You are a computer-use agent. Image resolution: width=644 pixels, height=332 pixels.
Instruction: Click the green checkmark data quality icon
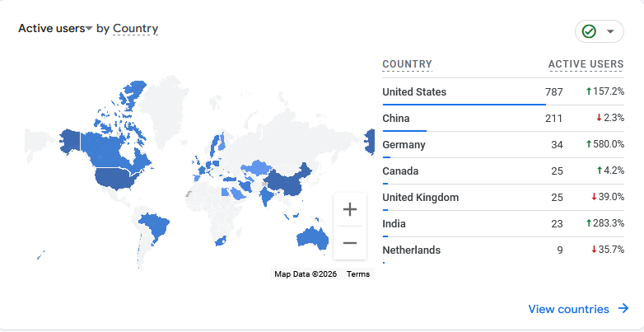coord(589,31)
